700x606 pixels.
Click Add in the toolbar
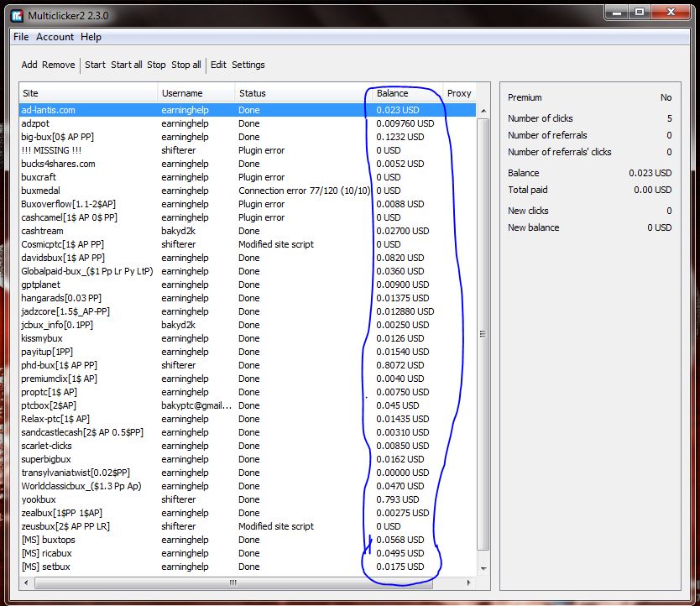pyautogui.click(x=29, y=65)
